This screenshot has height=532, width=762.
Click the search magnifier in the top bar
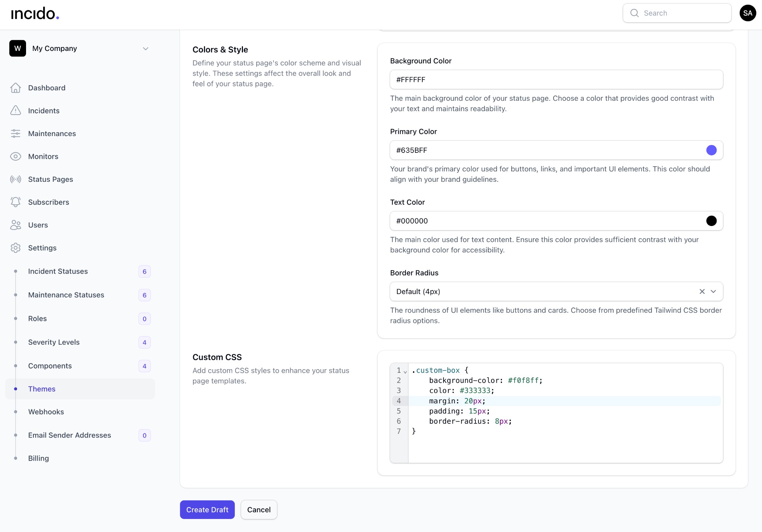point(634,13)
